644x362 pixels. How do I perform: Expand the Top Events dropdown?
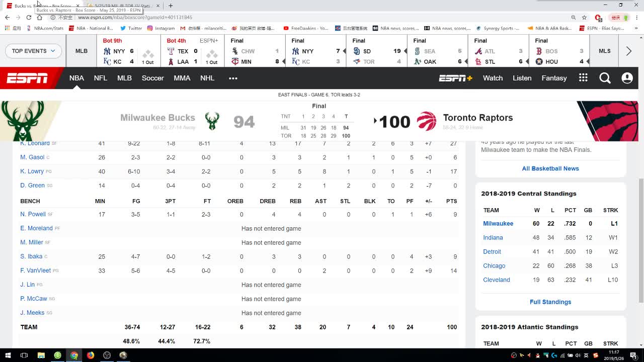point(33,51)
